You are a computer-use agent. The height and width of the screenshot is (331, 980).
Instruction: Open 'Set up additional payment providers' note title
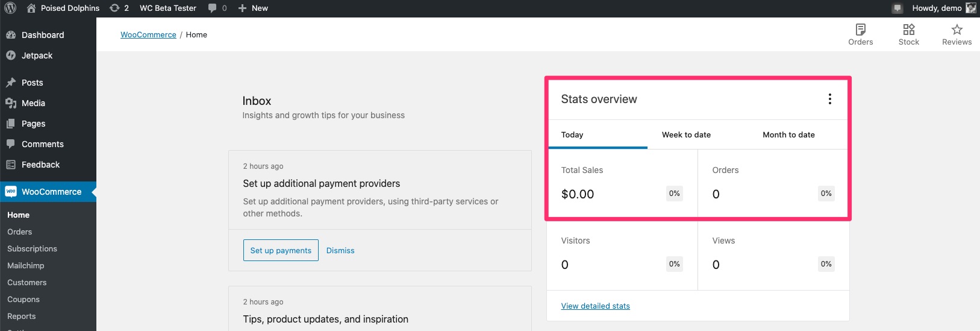click(x=322, y=183)
